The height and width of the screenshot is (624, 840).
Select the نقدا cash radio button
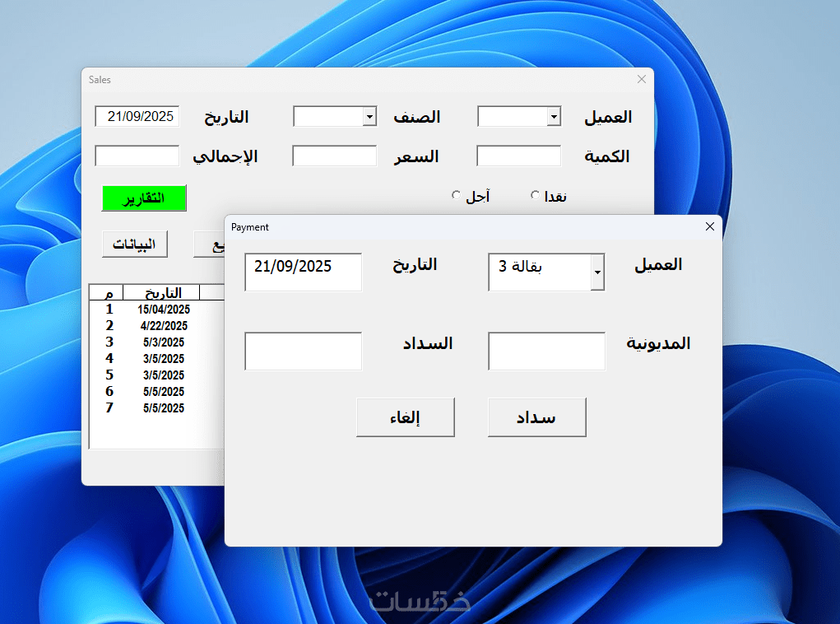[535, 195]
